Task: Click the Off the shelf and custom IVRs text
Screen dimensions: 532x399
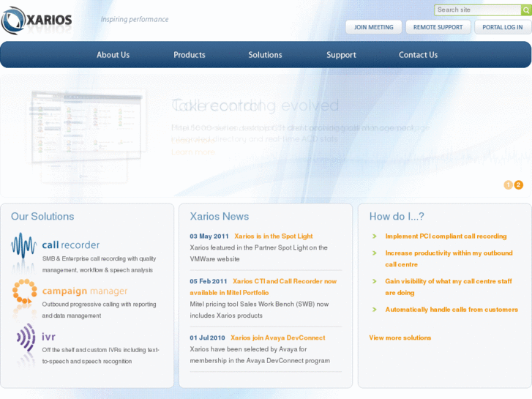Action: pos(100,356)
